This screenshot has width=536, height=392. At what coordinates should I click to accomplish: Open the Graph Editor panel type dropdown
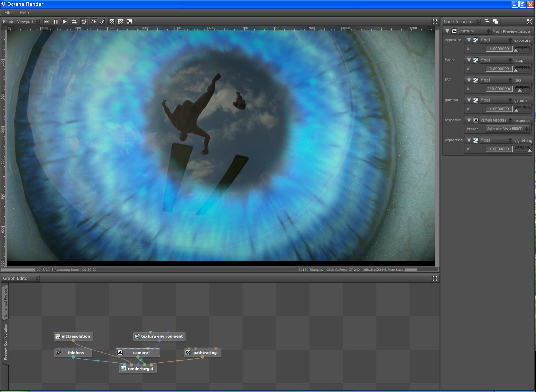(21, 278)
